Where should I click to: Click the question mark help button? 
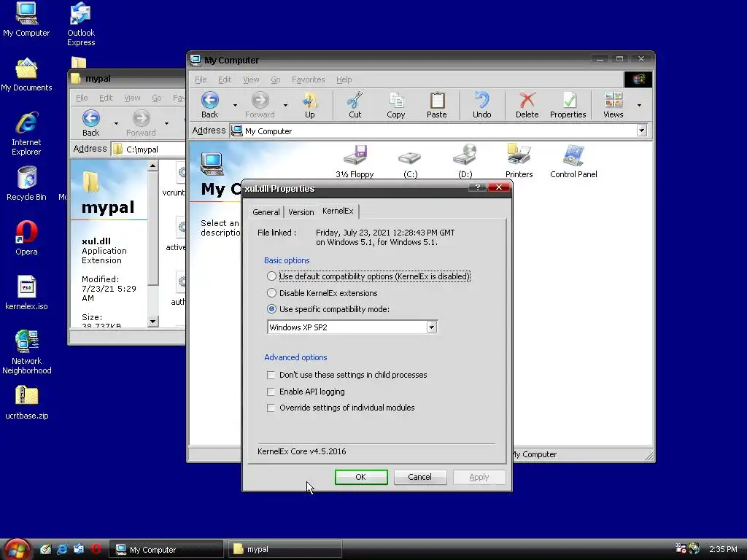(477, 187)
